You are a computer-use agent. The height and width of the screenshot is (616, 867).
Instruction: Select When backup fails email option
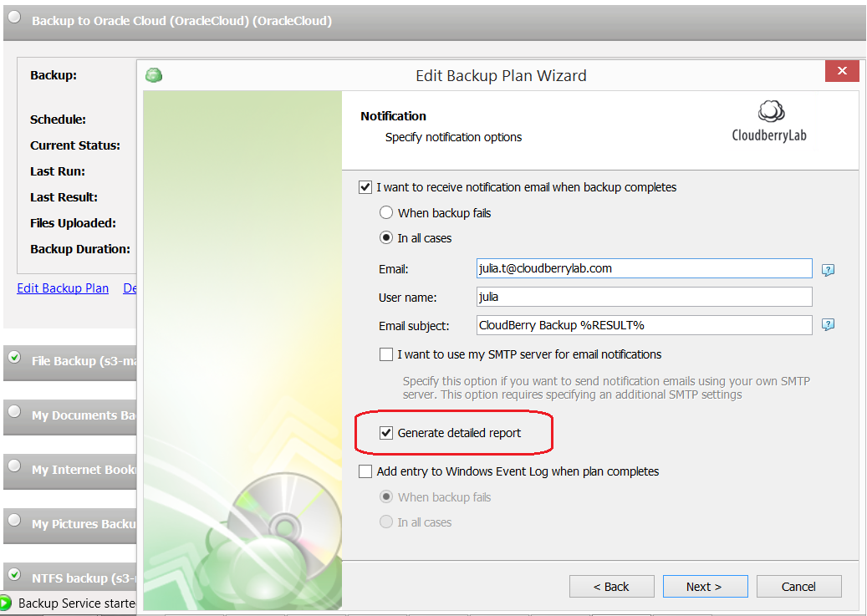point(386,212)
